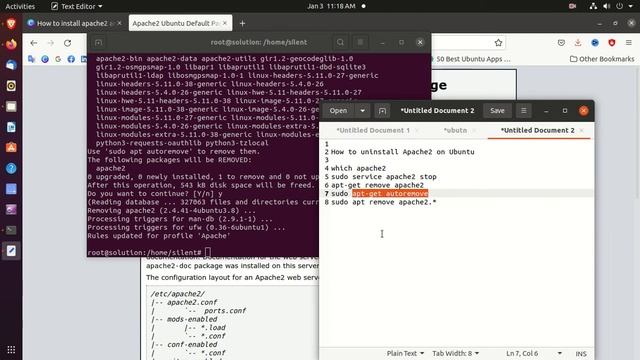
Task: Select the Apache2 Ubuntu Default Page tab
Action: click(176, 23)
